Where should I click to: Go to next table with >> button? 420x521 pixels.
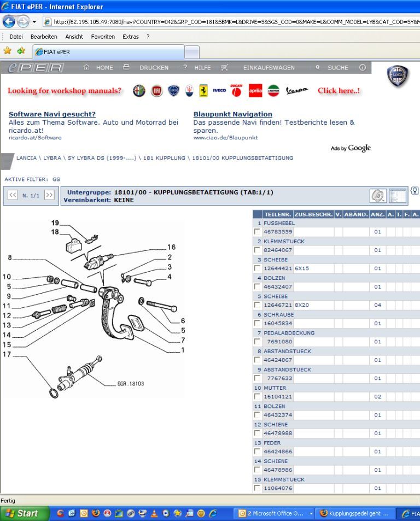click(49, 195)
